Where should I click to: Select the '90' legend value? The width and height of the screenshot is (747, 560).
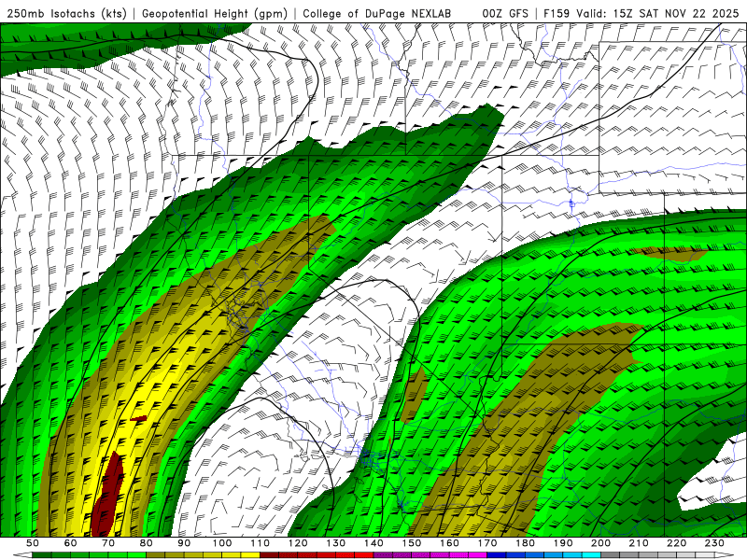click(184, 543)
